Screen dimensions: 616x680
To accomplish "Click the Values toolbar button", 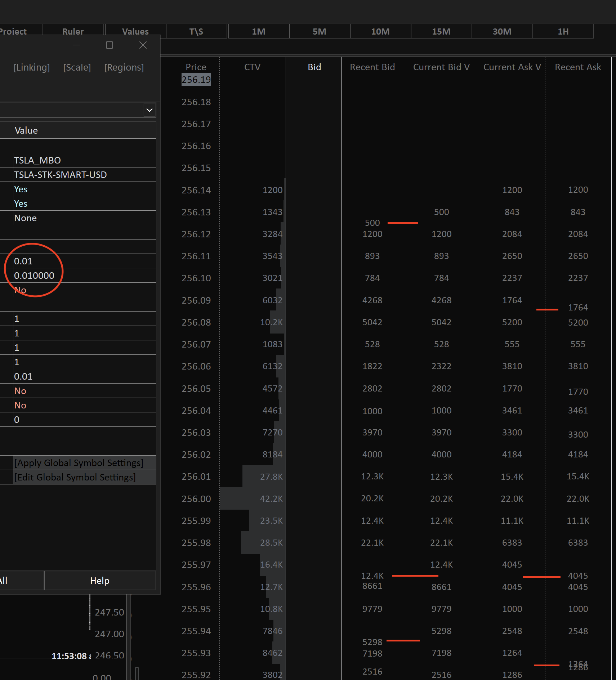I will coord(135,31).
